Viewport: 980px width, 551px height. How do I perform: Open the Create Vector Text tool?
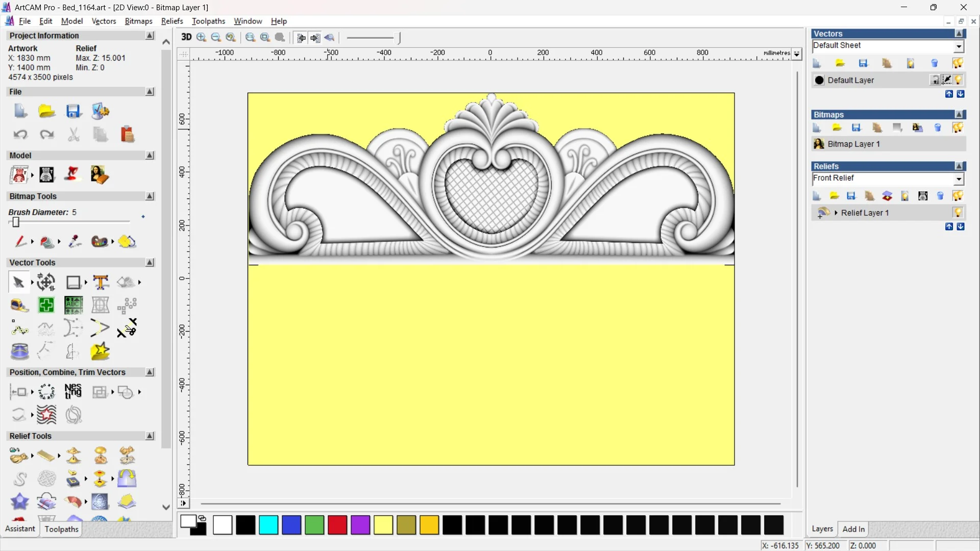pos(101,282)
